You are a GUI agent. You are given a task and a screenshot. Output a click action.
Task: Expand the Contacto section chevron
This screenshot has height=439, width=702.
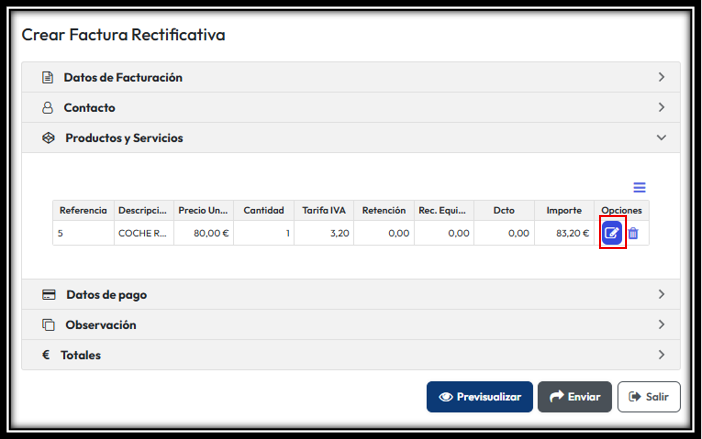[x=661, y=108]
